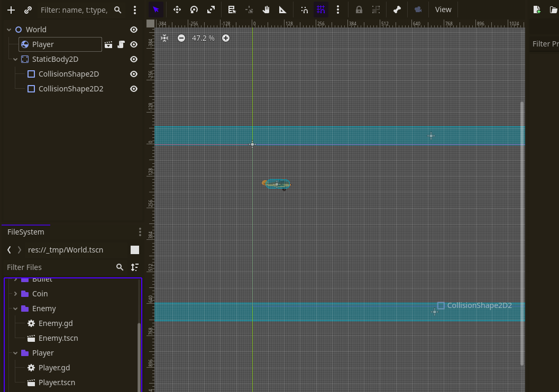Open the View menu
The height and width of the screenshot is (392, 559).
click(x=443, y=10)
